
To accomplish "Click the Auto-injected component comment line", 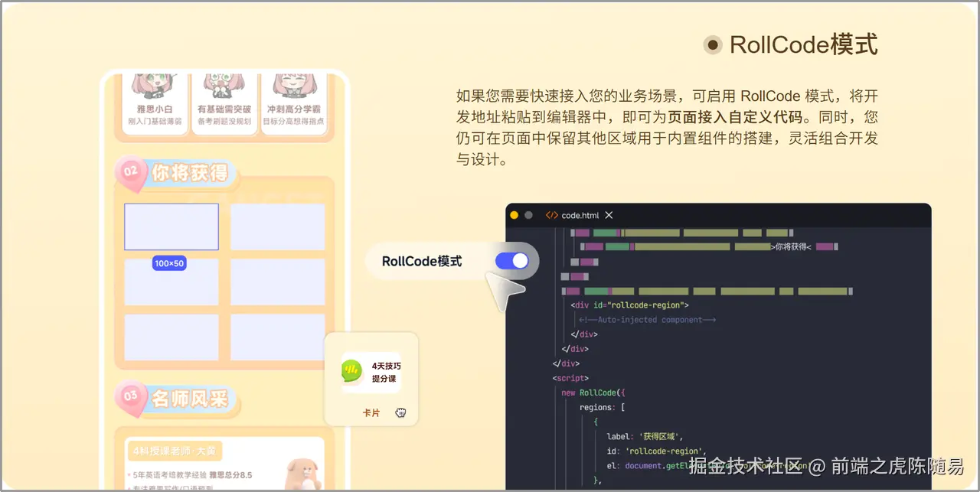I will [647, 320].
